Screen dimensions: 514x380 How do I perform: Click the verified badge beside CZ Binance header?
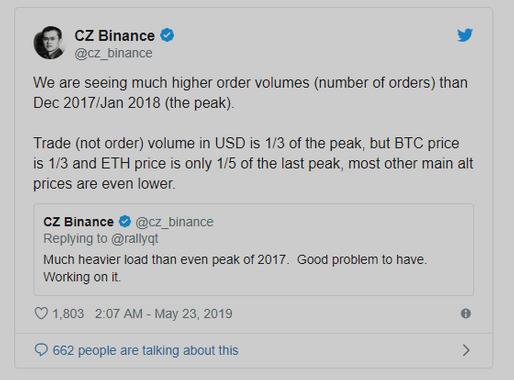click(167, 35)
